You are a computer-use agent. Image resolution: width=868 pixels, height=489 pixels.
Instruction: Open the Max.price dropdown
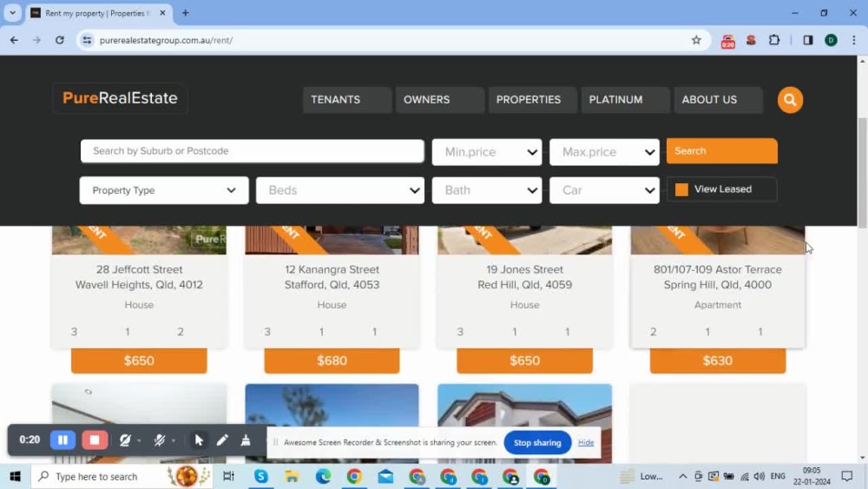[604, 152]
